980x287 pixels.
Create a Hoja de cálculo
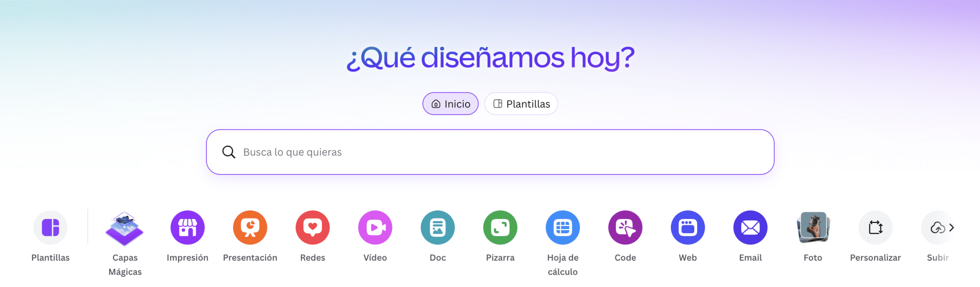563,228
